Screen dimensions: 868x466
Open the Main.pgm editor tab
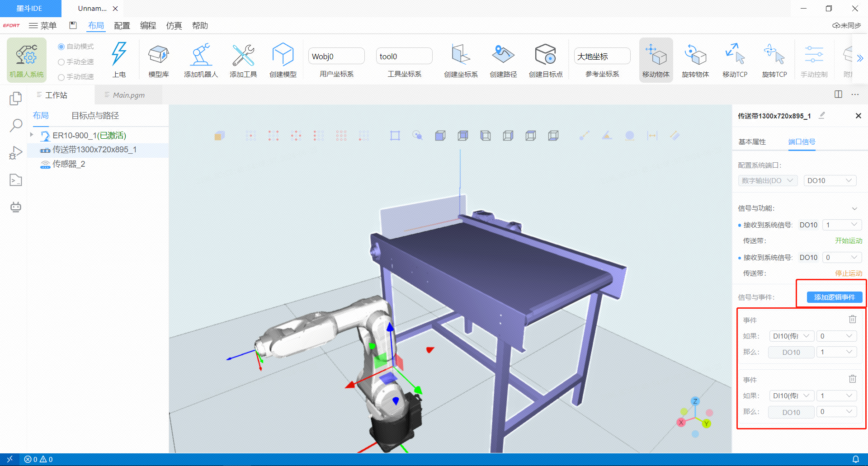coord(128,95)
